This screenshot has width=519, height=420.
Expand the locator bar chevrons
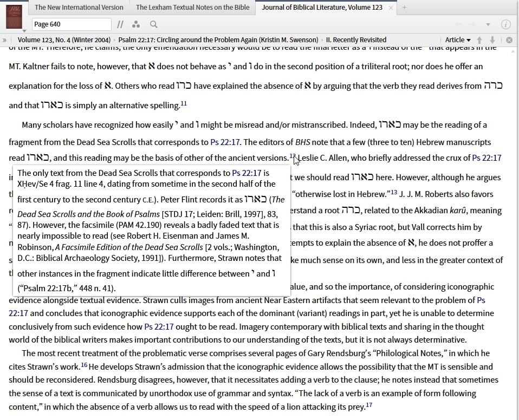coord(4,40)
